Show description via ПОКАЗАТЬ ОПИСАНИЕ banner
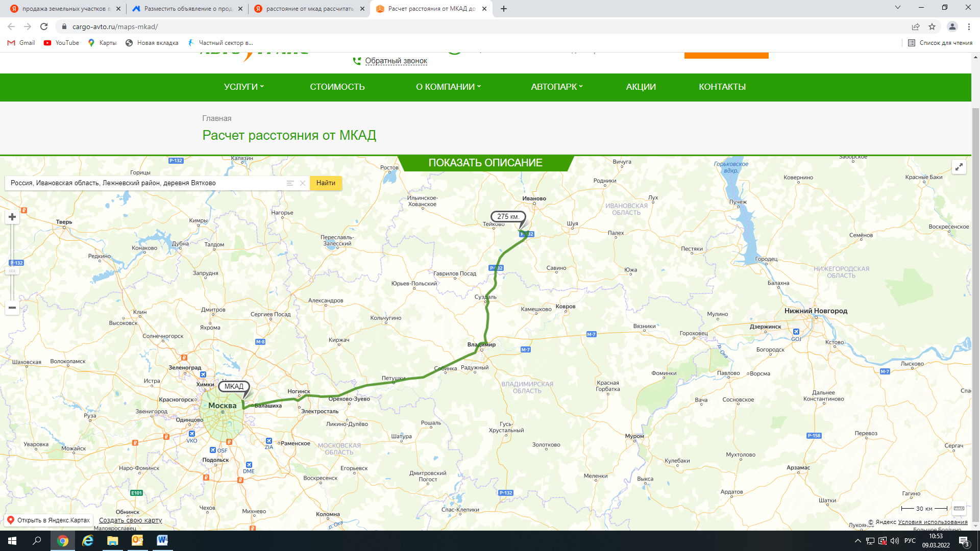Viewport: 980px width, 551px height. click(485, 163)
